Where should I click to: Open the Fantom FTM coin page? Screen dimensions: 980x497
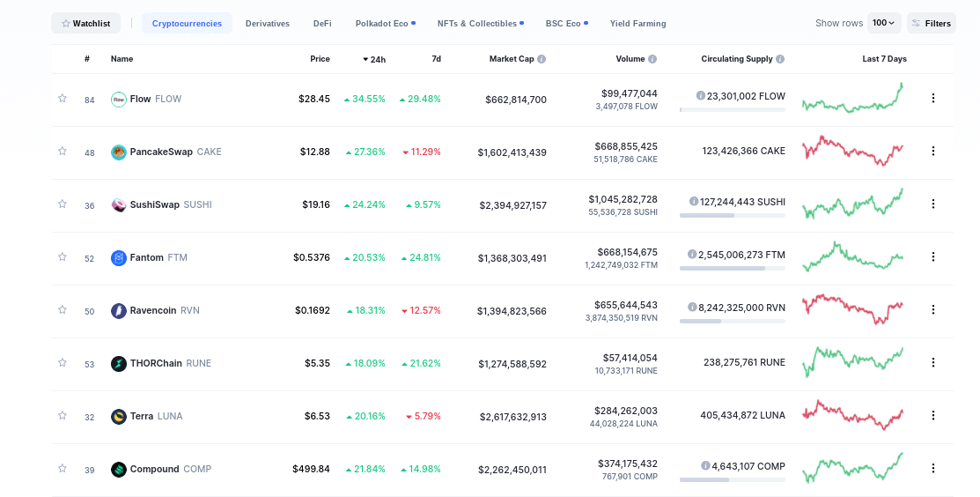click(158, 257)
